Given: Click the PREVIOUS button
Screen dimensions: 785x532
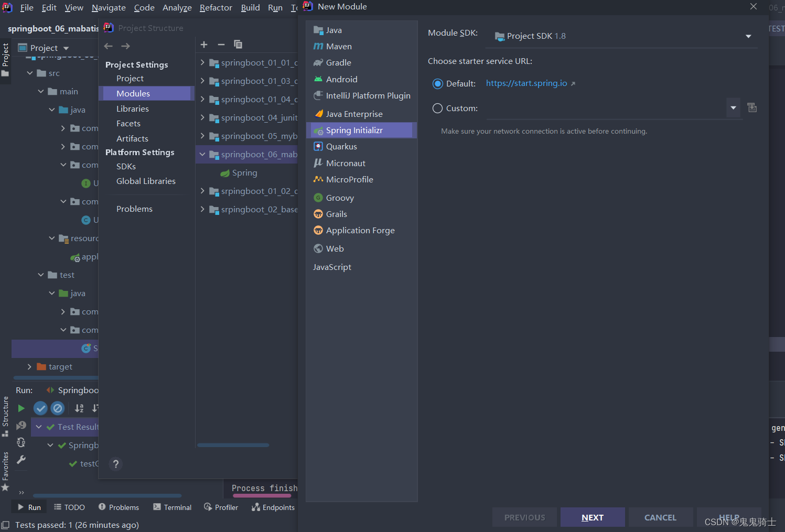Looking at the screenshot, I should [524, 517].
